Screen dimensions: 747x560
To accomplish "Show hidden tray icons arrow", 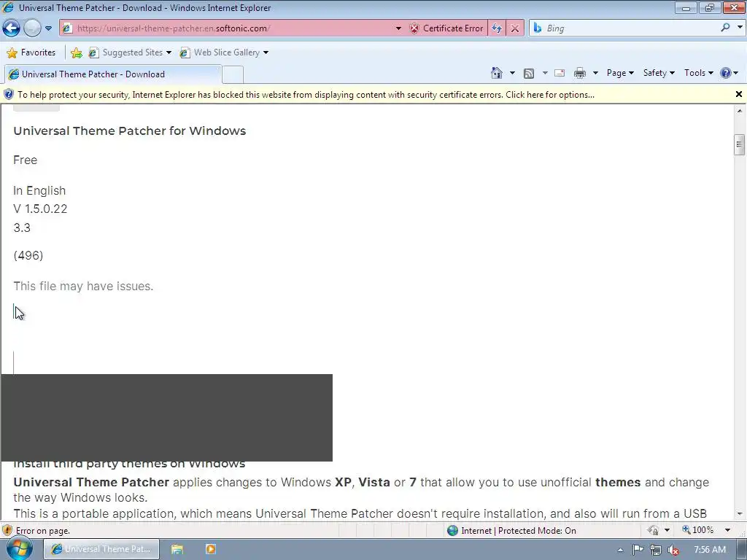I will 620,550.
